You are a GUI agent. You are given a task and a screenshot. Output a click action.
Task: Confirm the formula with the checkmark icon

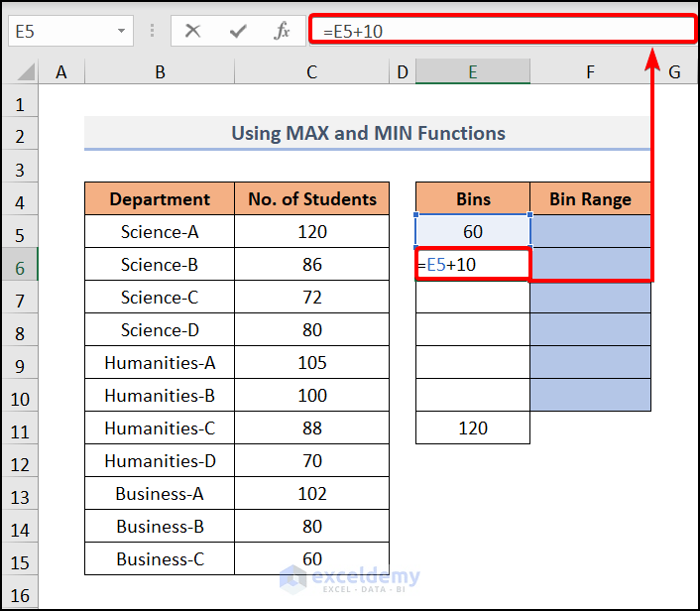click(238, 31)
